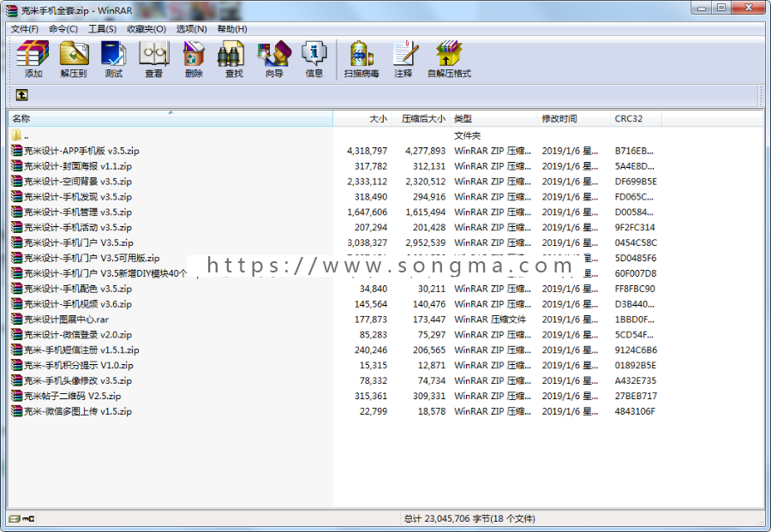The image size is (771, 532).
Task: Select file 克米设计-手机门户 V3.5.zip
Action: point(79,243)
